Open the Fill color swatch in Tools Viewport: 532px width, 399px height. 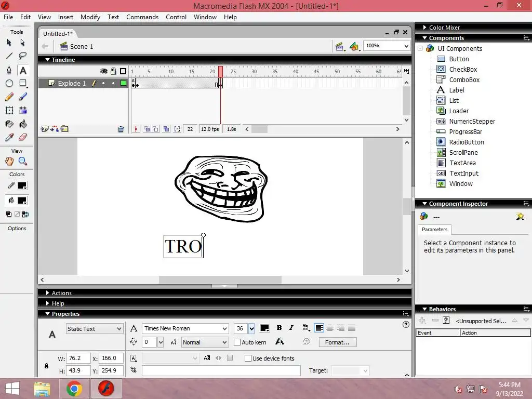22,201
